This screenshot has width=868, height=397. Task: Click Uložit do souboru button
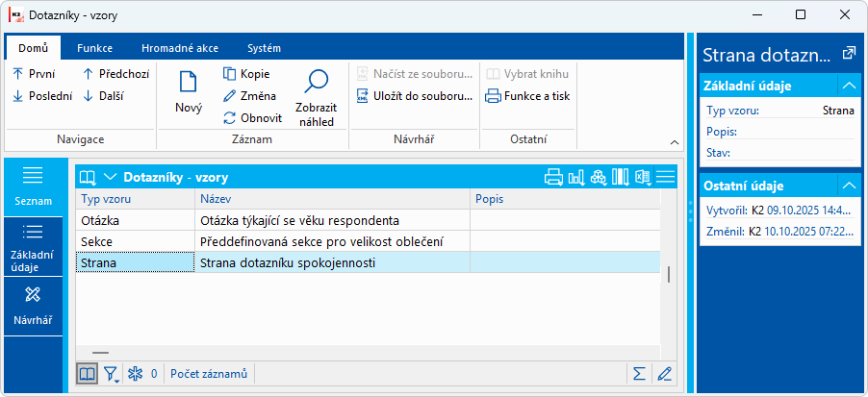(414, 96)
